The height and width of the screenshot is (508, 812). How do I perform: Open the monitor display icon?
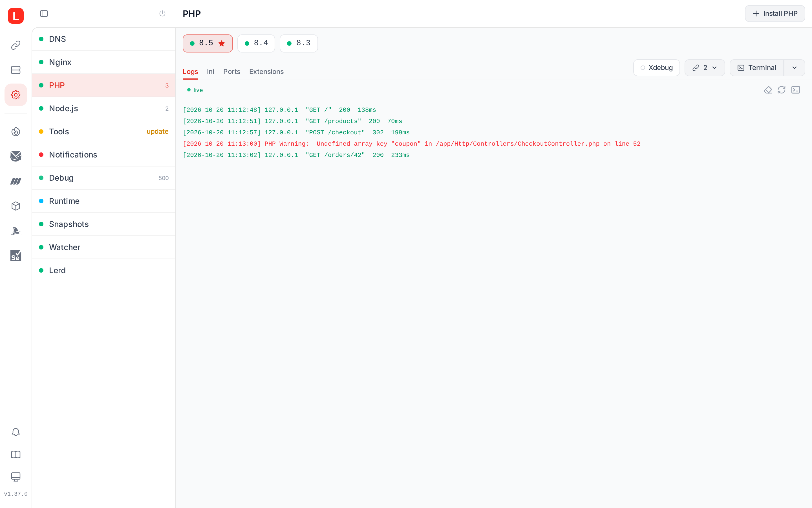point(16,477)
